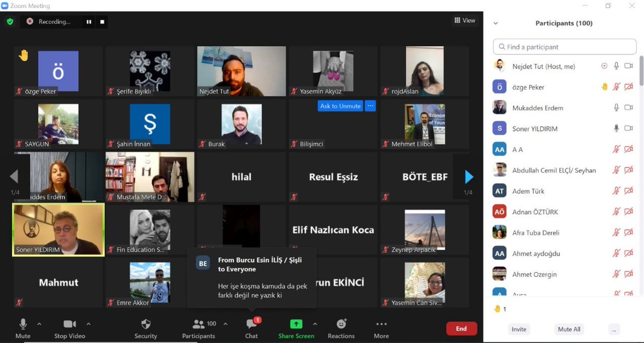Stop the recording
The image size is (644, 343).
(x=102, y=22)
